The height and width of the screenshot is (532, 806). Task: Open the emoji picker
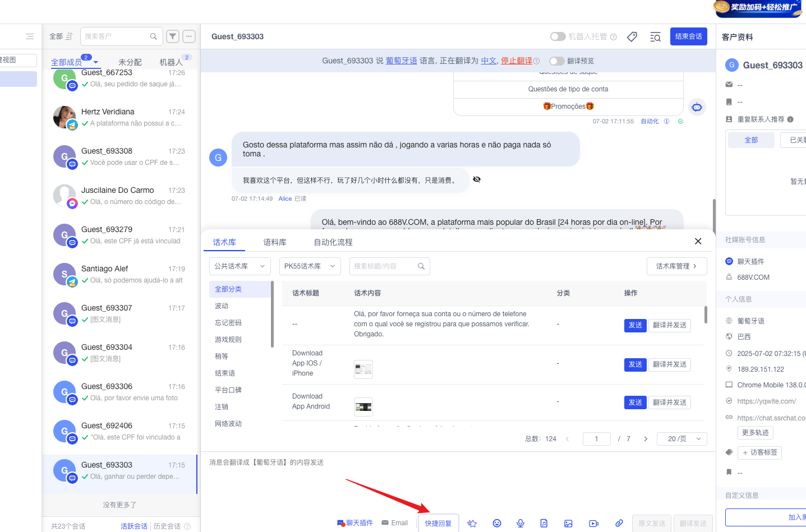tap(496, 523)
